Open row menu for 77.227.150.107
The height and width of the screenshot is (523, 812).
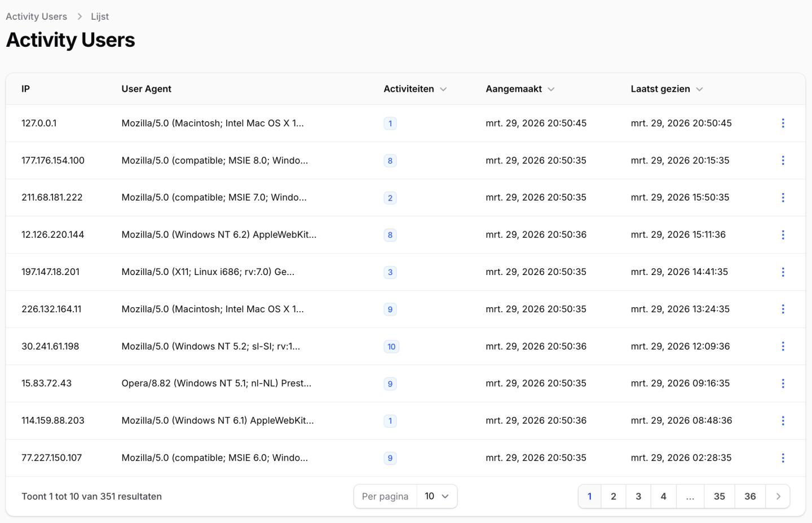783,458
